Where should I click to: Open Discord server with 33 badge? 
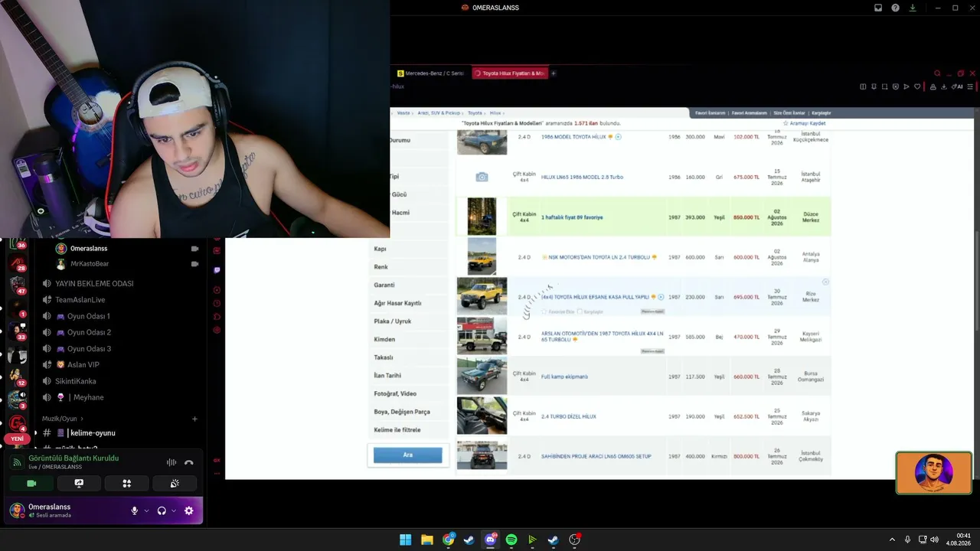pyautogui.click(x=17, y=331)
